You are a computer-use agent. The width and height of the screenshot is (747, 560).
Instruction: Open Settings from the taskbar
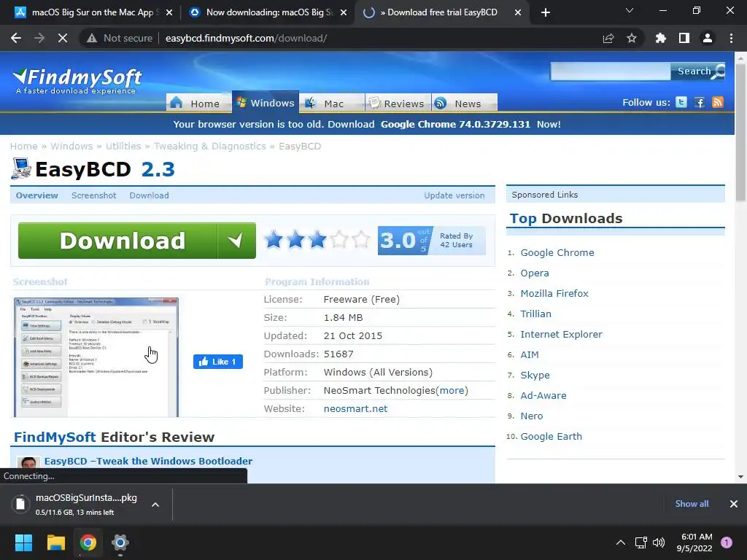click(120, 542)
